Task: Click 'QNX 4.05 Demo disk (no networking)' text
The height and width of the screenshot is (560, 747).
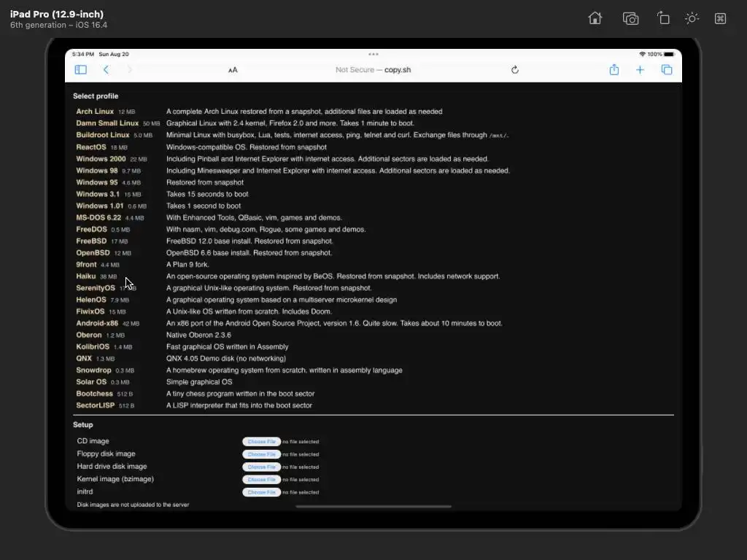Action: [x=226, y=358]
